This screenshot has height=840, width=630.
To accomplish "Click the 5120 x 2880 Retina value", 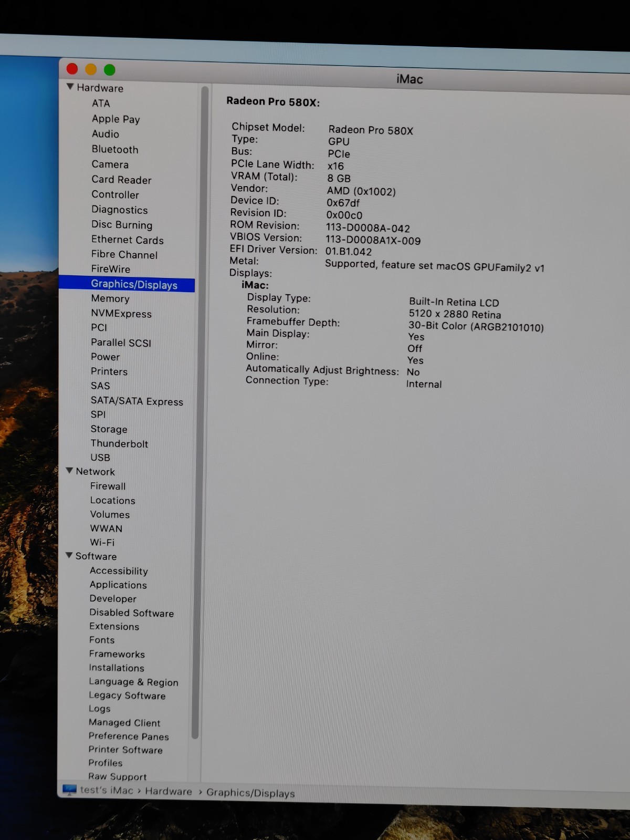I will [455, 314].
